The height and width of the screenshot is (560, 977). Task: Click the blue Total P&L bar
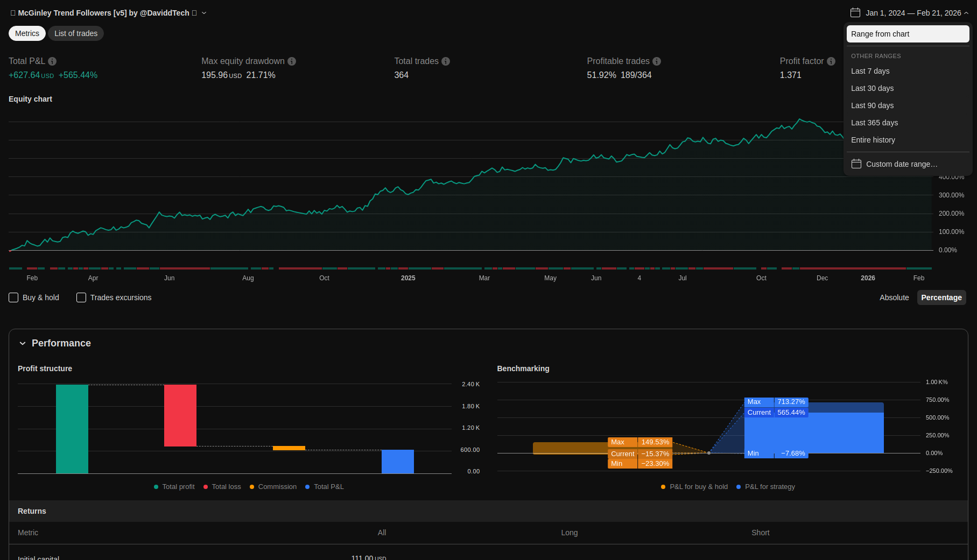pos(398,462)
